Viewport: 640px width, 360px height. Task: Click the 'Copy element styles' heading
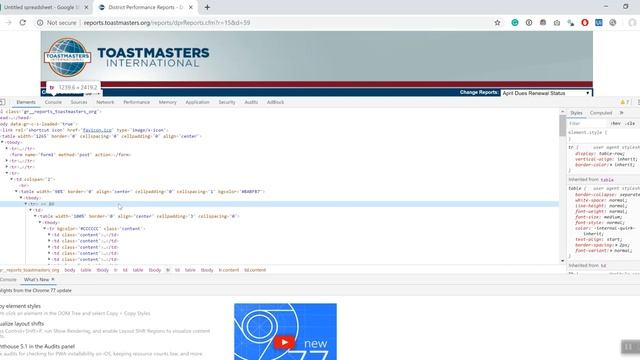tap(20, 306)
